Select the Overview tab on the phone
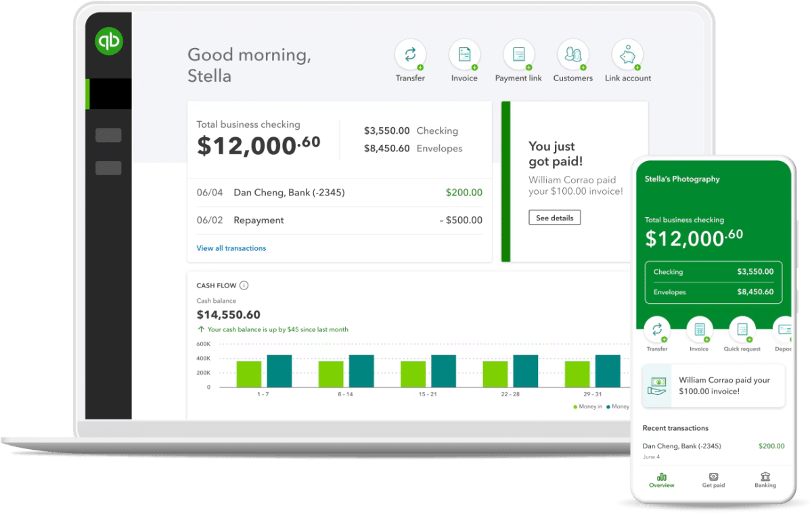Screen dimensions: 812x514 [661, 481]
